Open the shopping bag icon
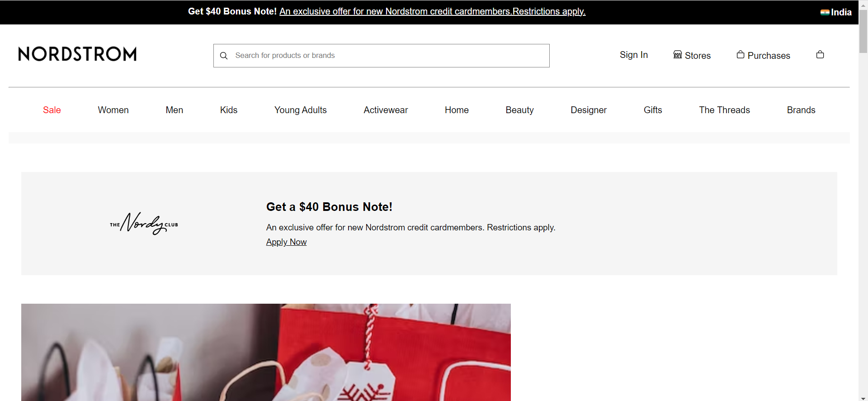 point(820,55)
